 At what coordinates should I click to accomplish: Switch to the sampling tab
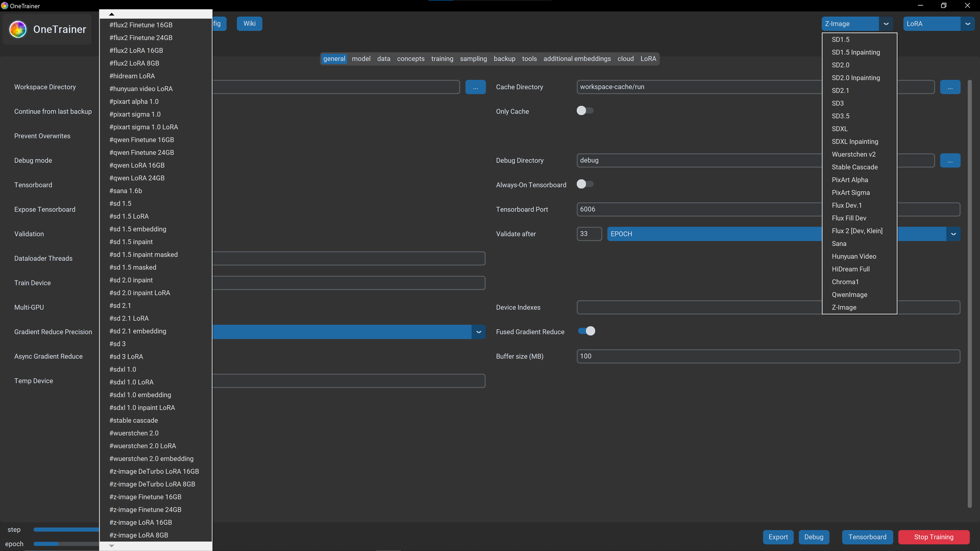tap(473, 59)
